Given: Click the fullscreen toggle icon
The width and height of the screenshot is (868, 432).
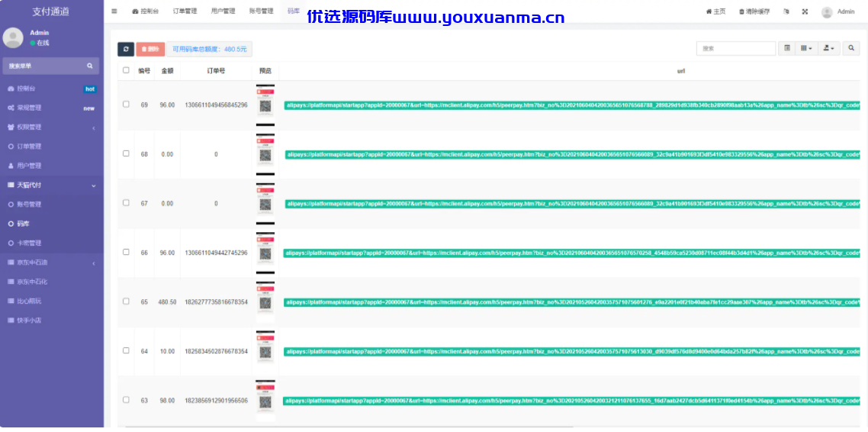Looking at the screenshot, I should [x=805, y=11].
